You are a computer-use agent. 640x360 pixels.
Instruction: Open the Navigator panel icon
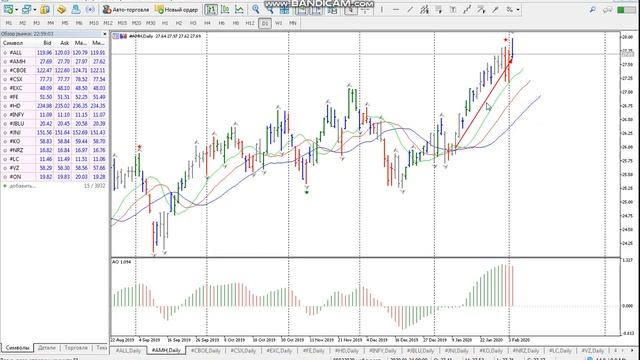tap(61, 9)
